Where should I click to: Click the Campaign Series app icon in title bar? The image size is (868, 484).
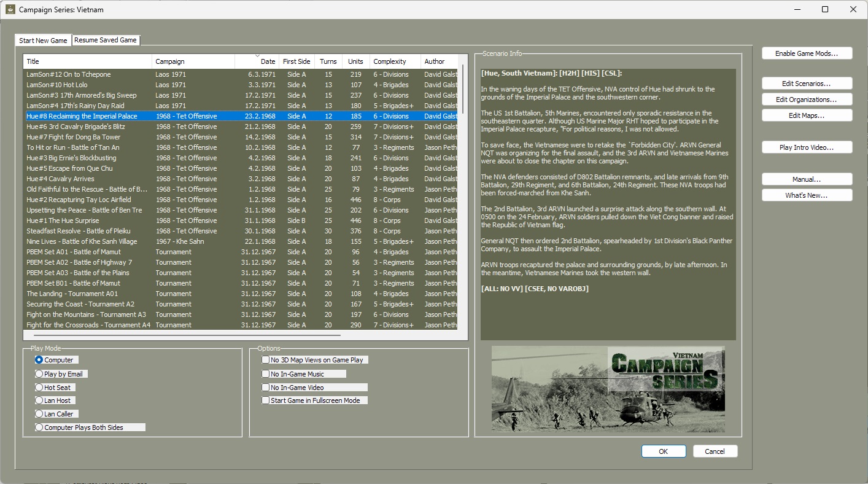point(10,9)
